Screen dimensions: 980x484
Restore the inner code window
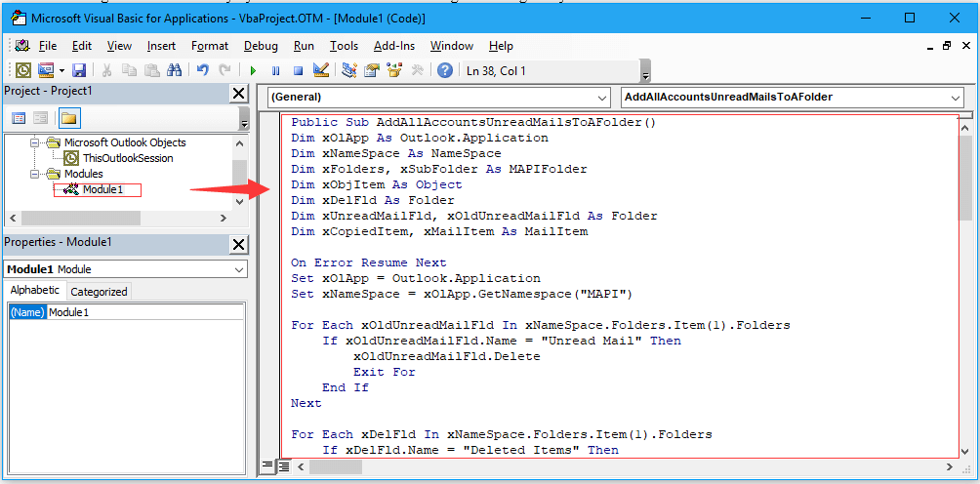click(x=946, y=46)
